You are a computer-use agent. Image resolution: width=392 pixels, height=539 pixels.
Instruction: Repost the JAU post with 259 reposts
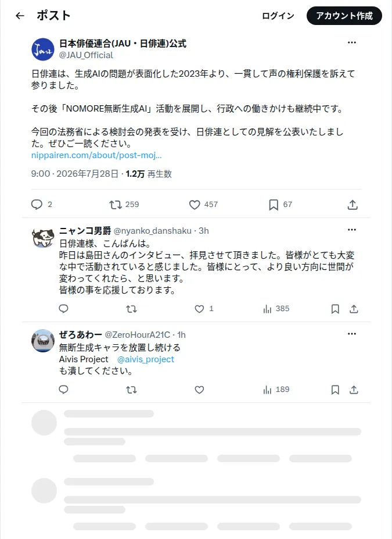[x=116, y=205]
